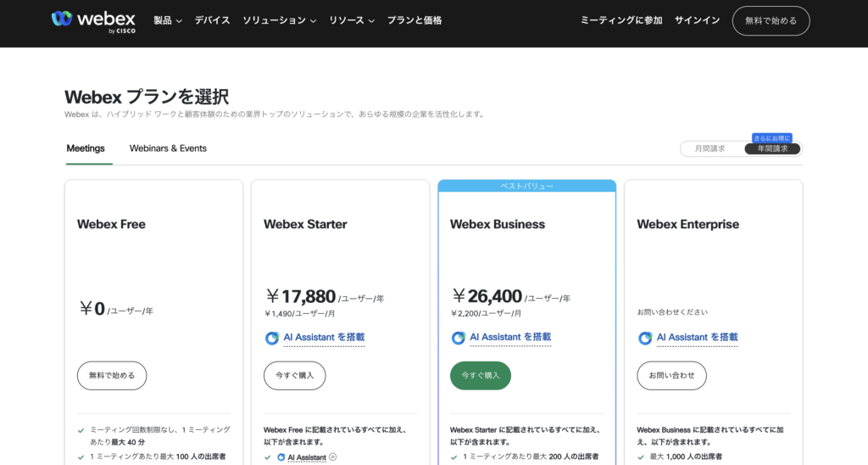The width and height of the screenshot is (868, 465).
Task: Open the プランと価格 page
Action: 415,20
